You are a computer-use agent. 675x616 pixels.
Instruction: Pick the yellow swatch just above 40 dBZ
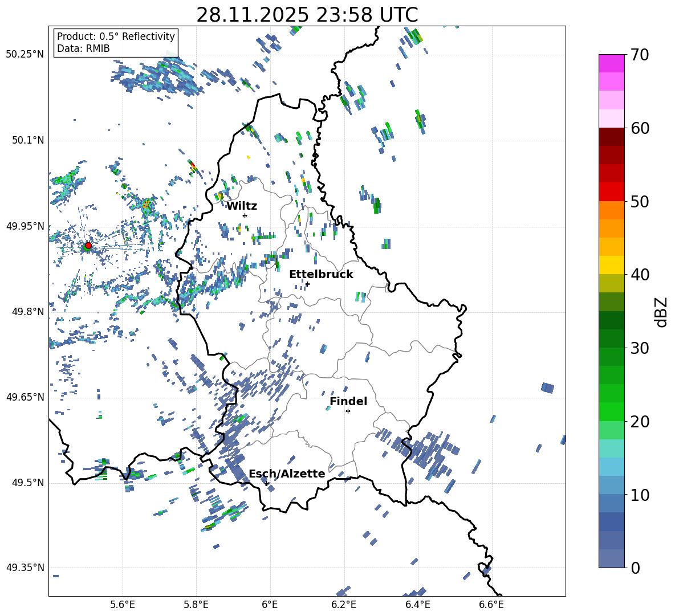[612, 265]
